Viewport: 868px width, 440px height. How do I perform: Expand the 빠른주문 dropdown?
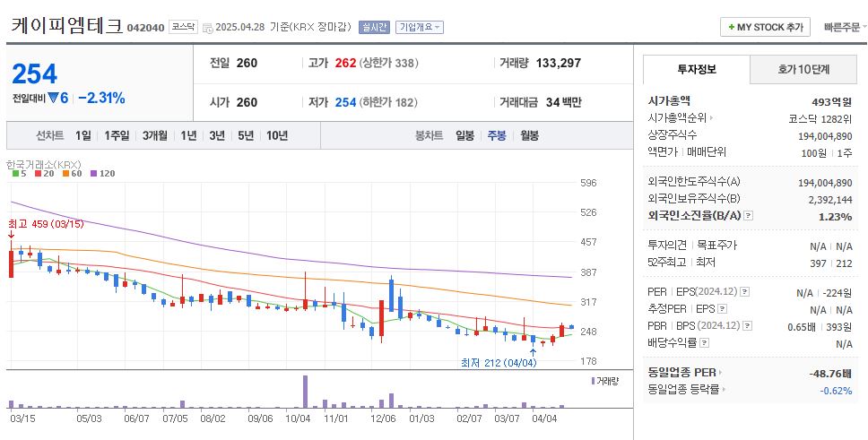[x=845, y=27]
